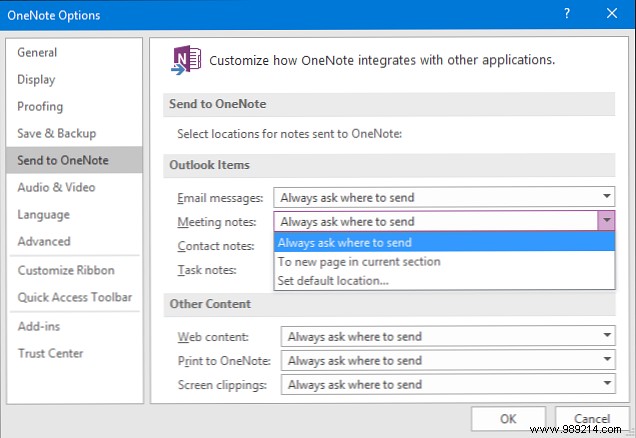This screenshot has height=438, width=636.
Task: Click the Outlook Items section header
Action: tap(389, 165)
